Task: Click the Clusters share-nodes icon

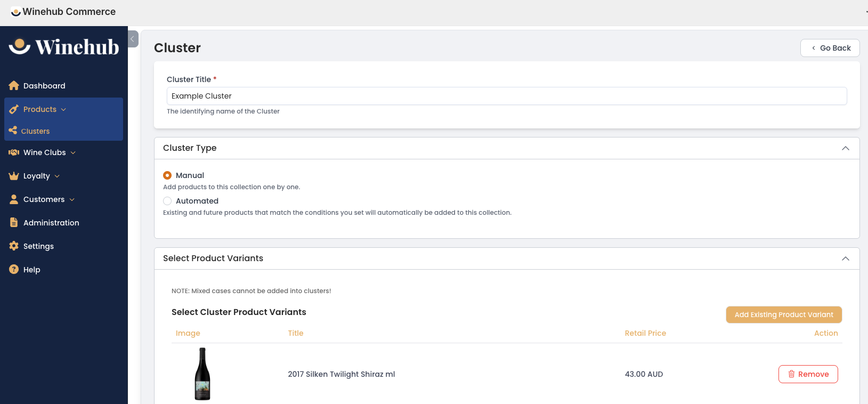Action: pyautogui.click(x=13, y=131)
